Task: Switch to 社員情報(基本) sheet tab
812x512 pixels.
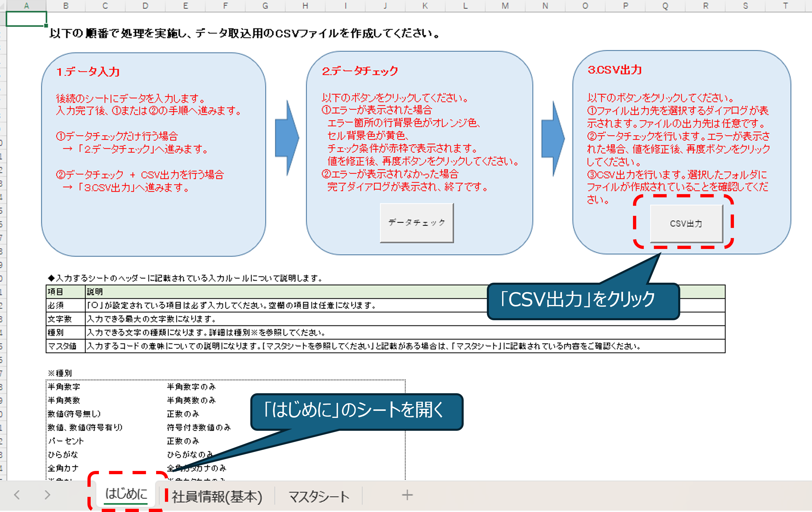Action: [x=217, y=496]
